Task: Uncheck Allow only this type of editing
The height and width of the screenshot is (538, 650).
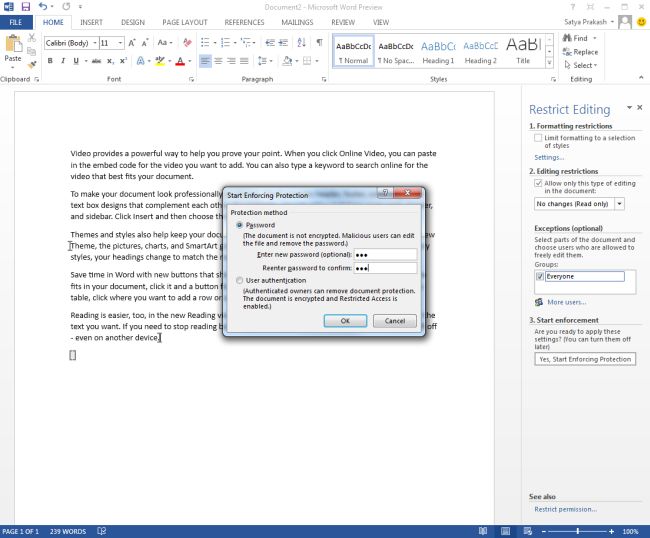Action: point(538,183)
